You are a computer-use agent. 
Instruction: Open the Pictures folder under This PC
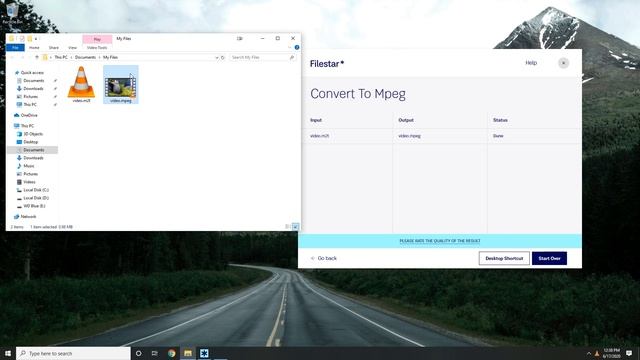click(30, 174)
